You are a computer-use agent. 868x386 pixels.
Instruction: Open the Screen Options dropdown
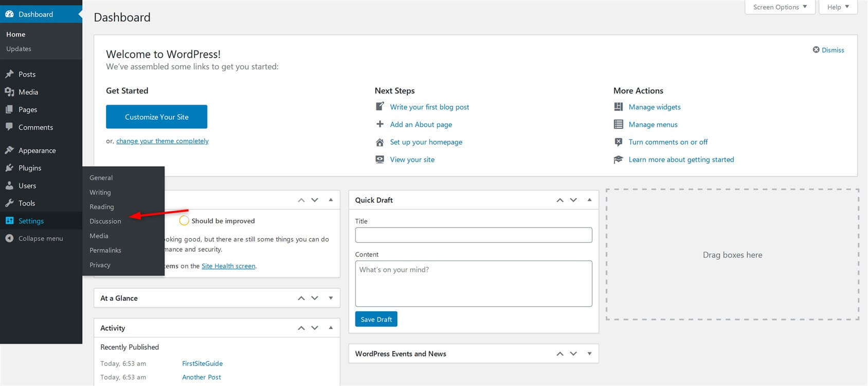[780, 7]
